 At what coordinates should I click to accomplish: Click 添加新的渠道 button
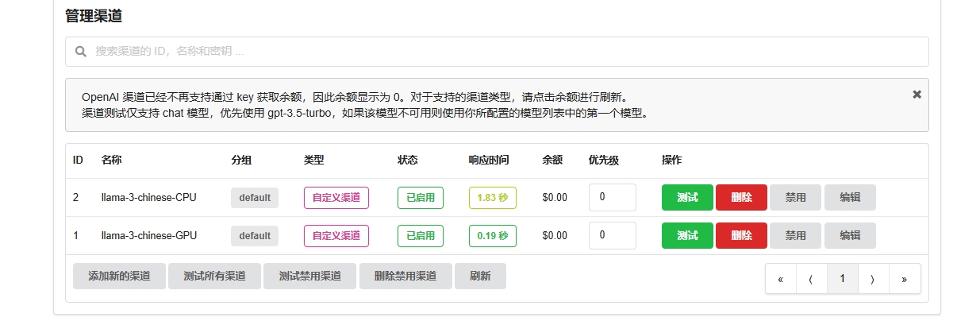click(x=119, y=277)
